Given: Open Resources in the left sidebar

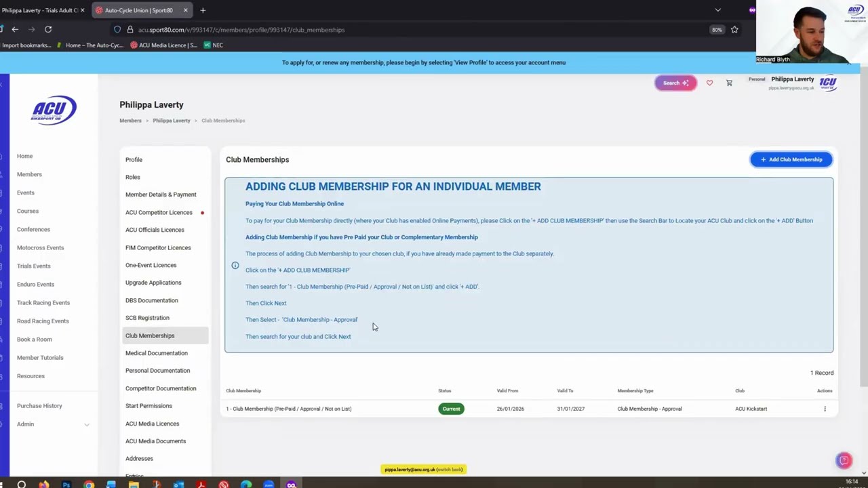Looking at the screenshot, I should pos(31,376).
